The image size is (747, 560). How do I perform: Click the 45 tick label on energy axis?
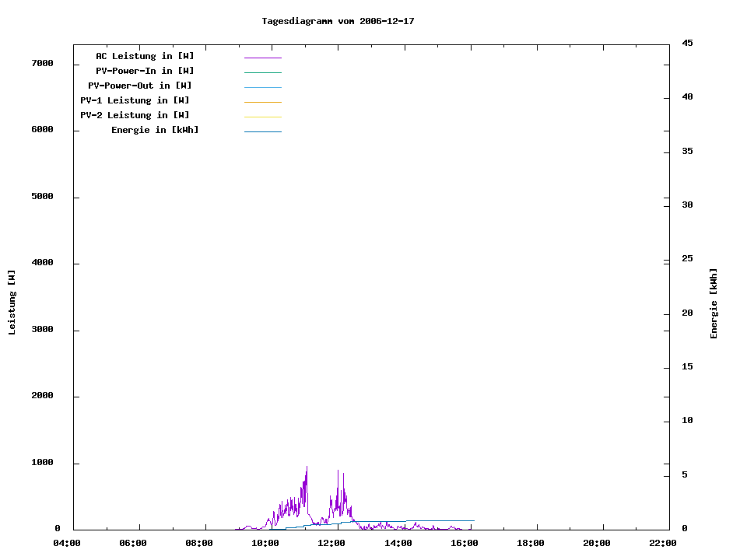(x=687, y=43)
